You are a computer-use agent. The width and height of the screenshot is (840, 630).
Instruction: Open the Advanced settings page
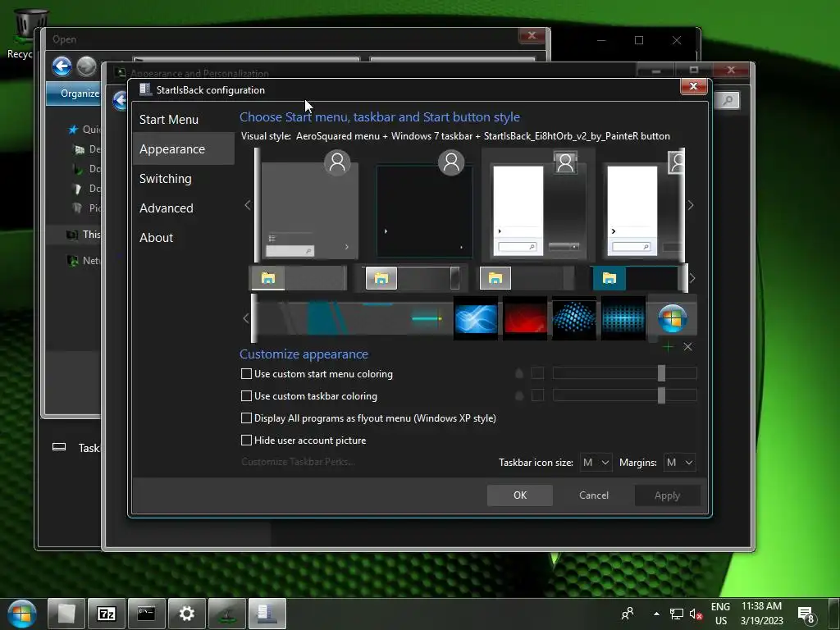coord(166,208)
